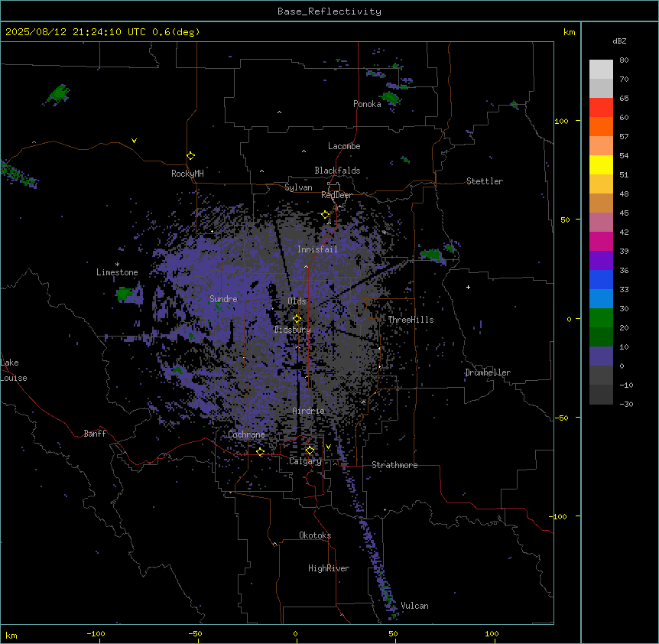Click the Didsbury label
The height and width of the screenshot is (644, 659).
(x=293, y=330)
